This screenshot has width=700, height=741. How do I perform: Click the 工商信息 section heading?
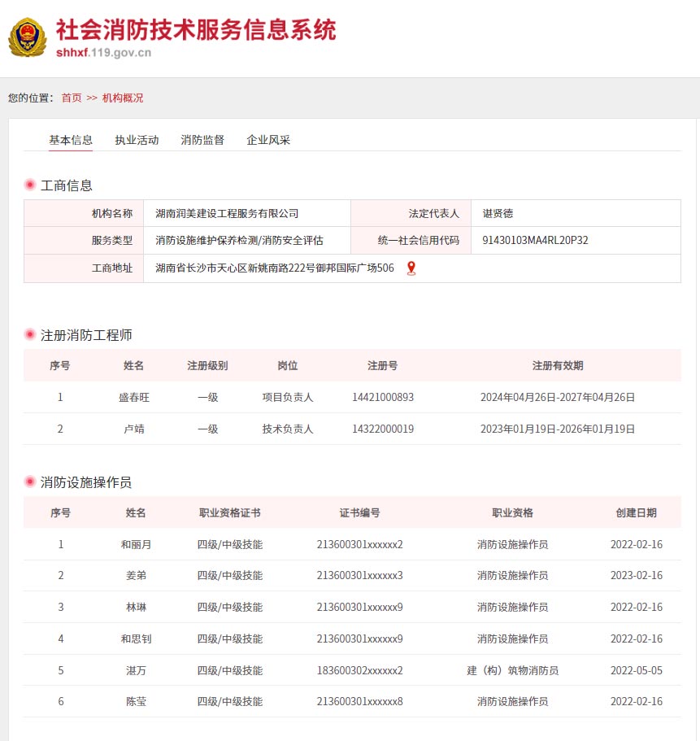[x=66, y=185]
